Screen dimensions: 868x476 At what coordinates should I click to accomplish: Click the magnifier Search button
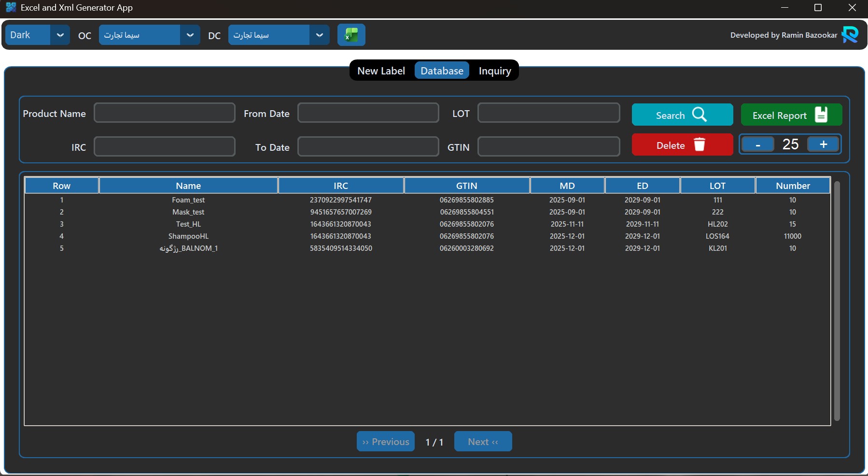click(682, 115)
